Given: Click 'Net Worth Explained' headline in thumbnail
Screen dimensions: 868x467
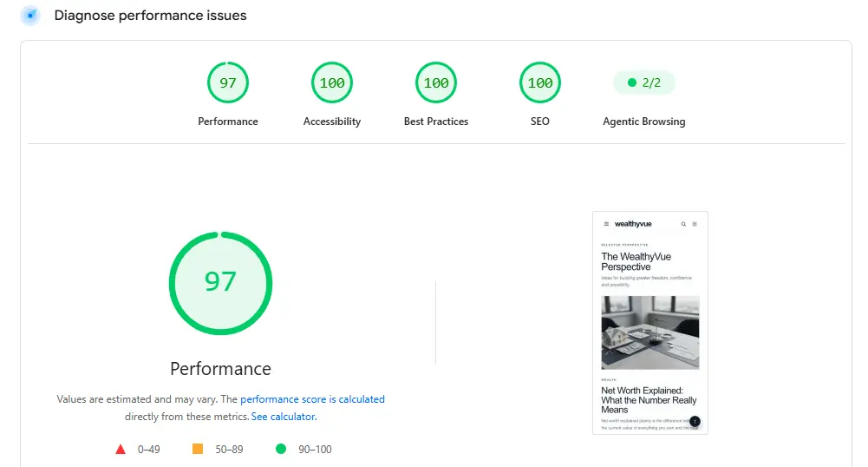Looking at the screenshot, I should (x=649, y=400).
